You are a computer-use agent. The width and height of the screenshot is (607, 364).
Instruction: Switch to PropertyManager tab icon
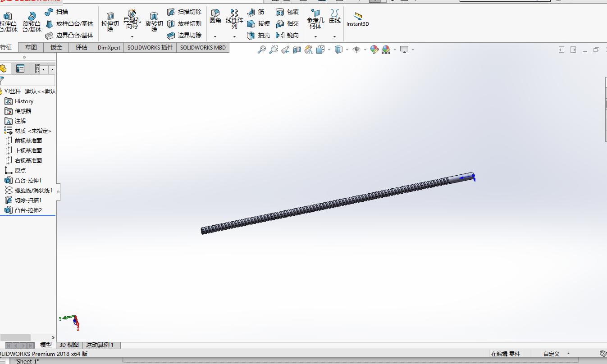point(20,69)
